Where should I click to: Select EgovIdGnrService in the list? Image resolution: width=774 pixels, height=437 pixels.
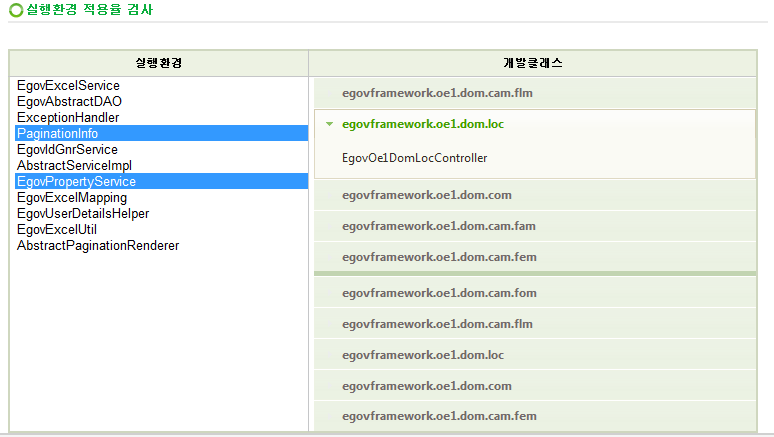click(x=67, y=150)
